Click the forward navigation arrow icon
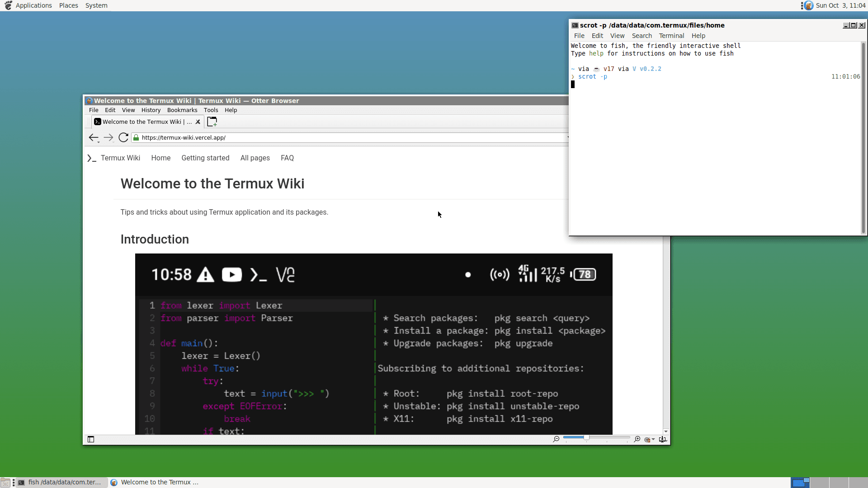Screen dimensions: 868x488 (x=108, y=137)
